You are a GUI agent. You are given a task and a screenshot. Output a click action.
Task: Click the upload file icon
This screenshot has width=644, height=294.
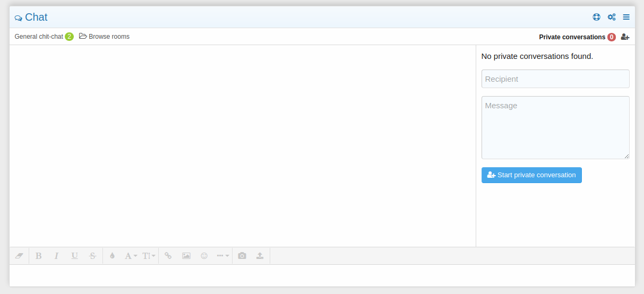pos(260,256)
